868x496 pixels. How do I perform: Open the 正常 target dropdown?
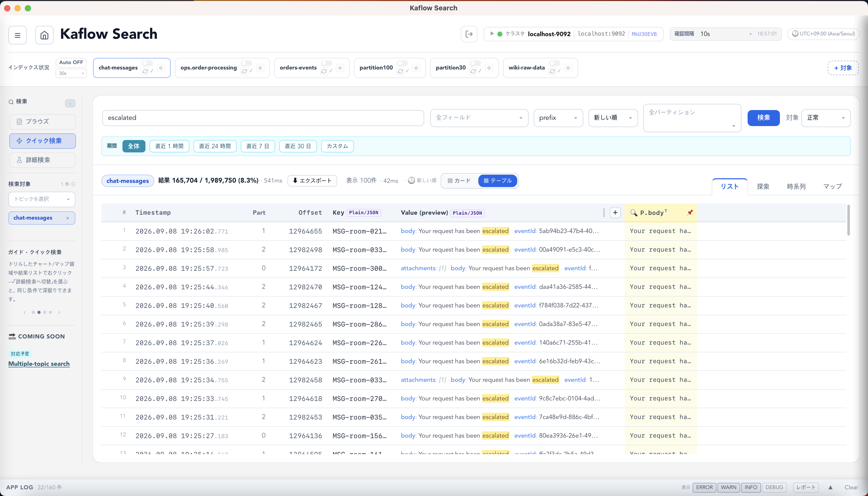tap(826, 118)
